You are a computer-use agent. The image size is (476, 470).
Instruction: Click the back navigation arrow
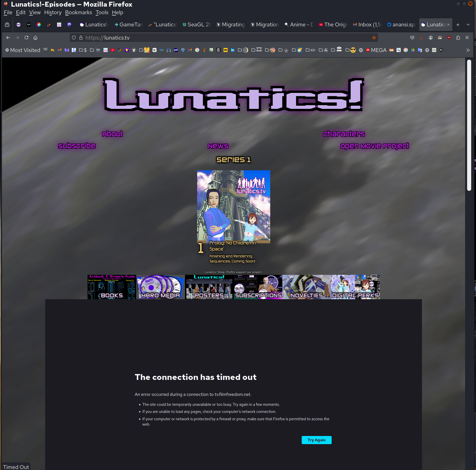coord(8,38)
